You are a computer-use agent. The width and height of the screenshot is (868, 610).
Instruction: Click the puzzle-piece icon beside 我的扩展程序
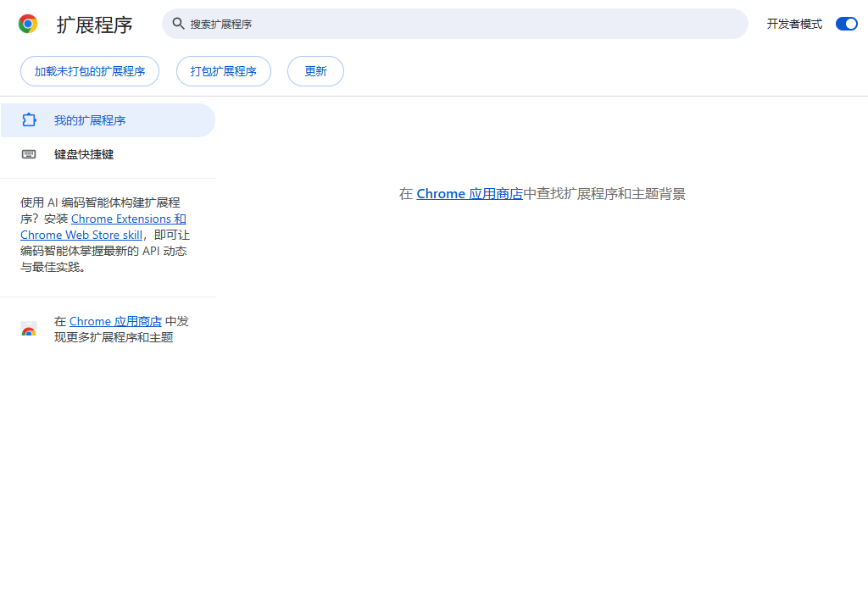tap(29, 119)
